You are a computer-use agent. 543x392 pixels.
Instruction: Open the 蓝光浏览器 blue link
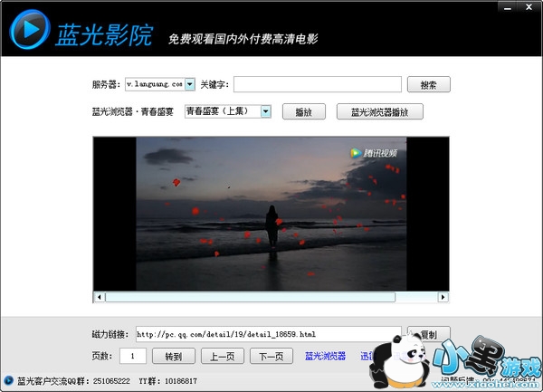click(x=325, y=356)
